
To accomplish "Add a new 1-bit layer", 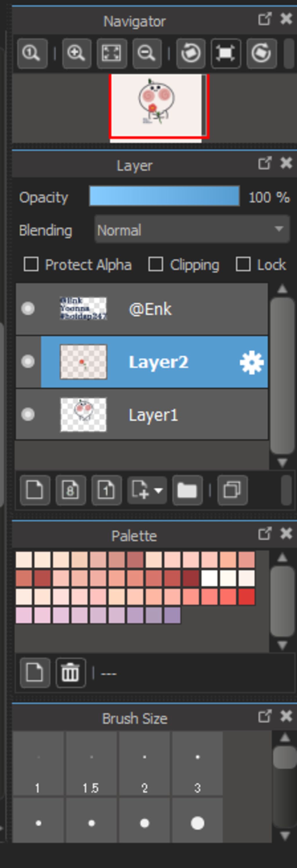I will click(106, 490).
